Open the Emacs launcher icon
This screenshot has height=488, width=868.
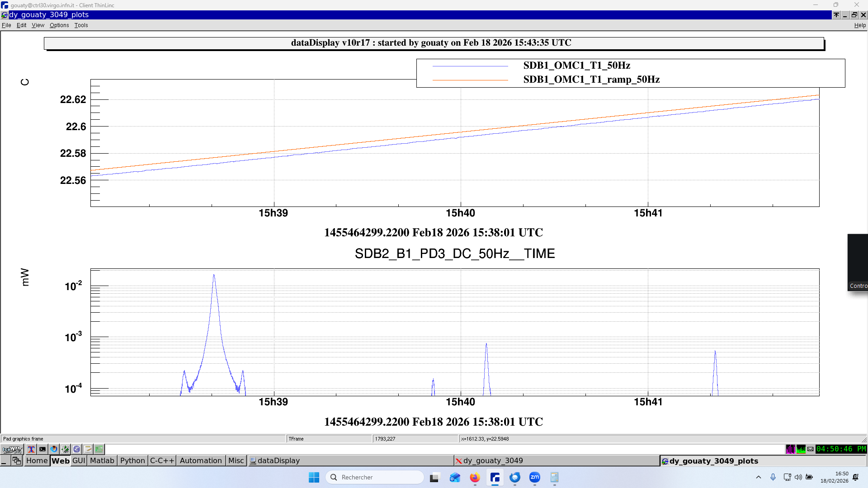pyautogui.click(x=76, y=449)
